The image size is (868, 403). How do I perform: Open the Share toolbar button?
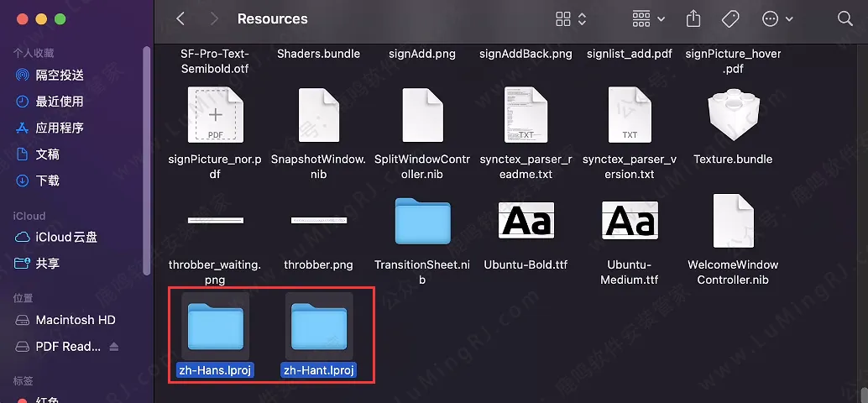coord(693,18)
